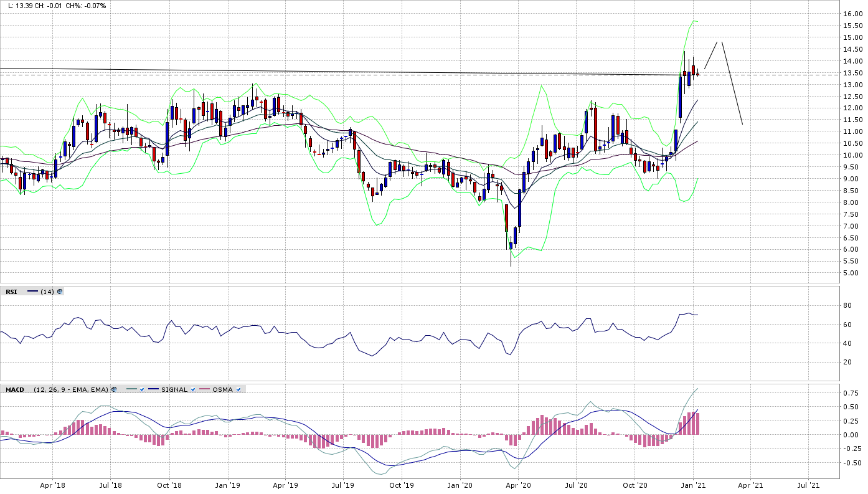Click the peak of the drawn projection line
868x494 pixels.
(720, 42)
